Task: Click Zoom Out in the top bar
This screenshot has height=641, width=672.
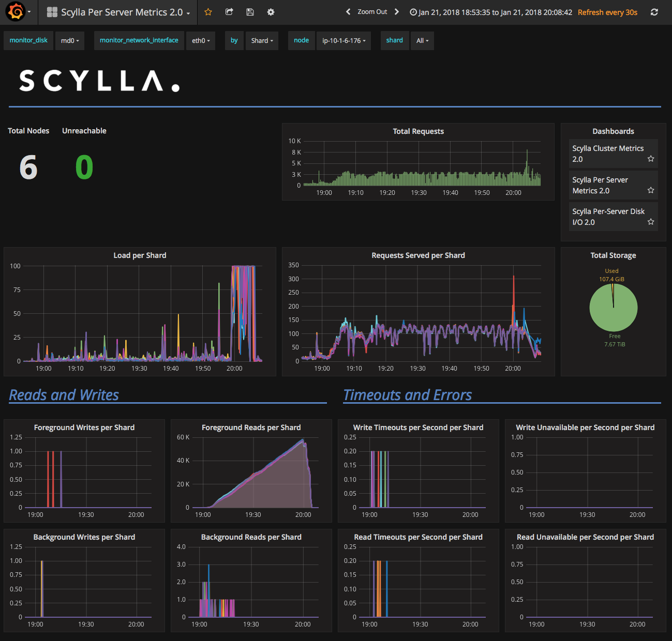Action: (x=371, y=11)
